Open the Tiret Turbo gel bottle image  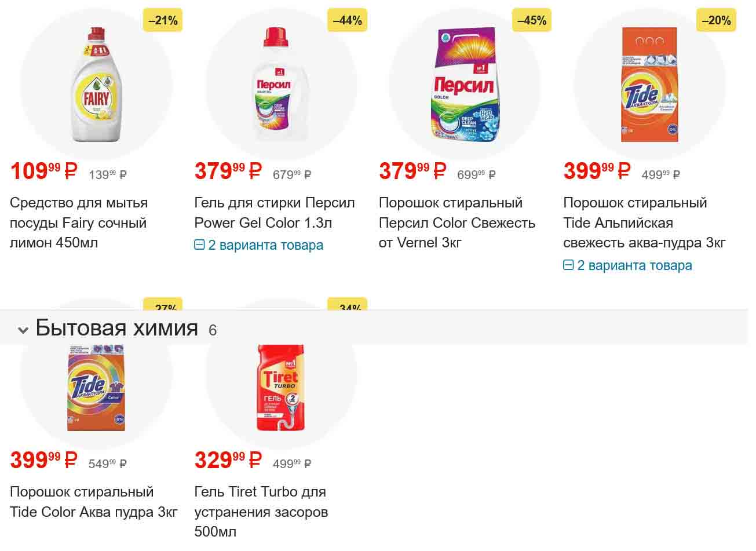coord(281,387)
